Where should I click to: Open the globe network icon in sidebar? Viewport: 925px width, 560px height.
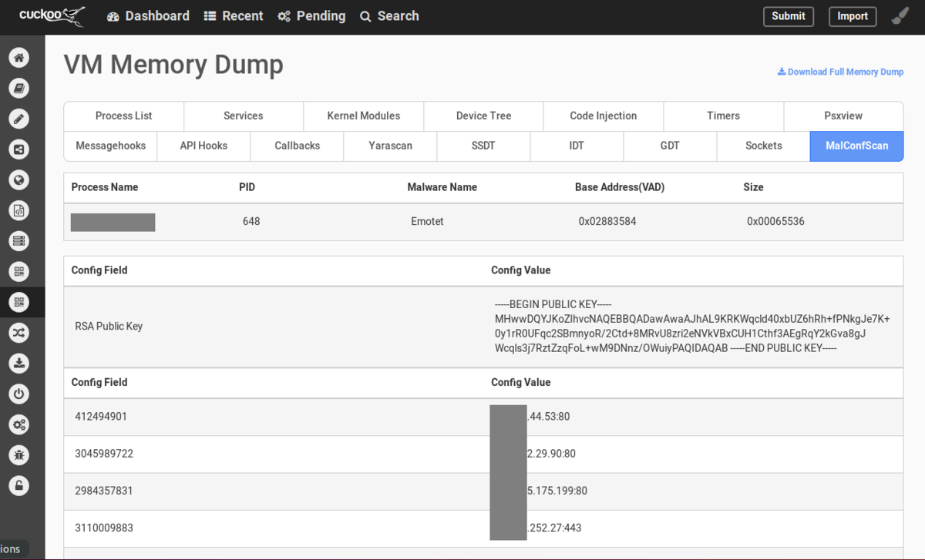19,180
